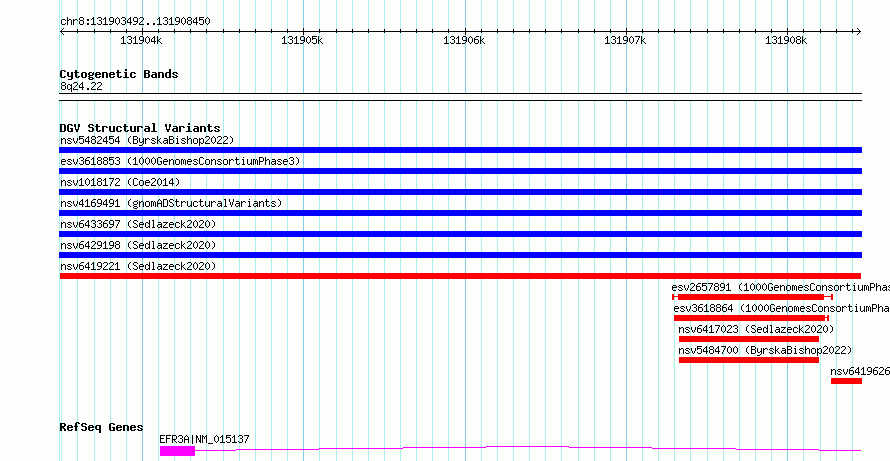
Task: Open the nsv6417023 (Sedlazeck2020) label
Action: tap(756, 329)
